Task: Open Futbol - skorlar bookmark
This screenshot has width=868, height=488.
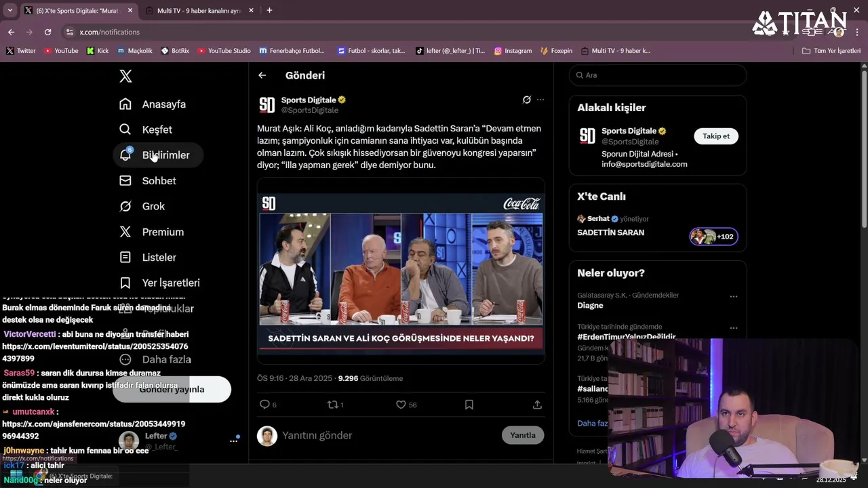Action: [x=371, y=51]
